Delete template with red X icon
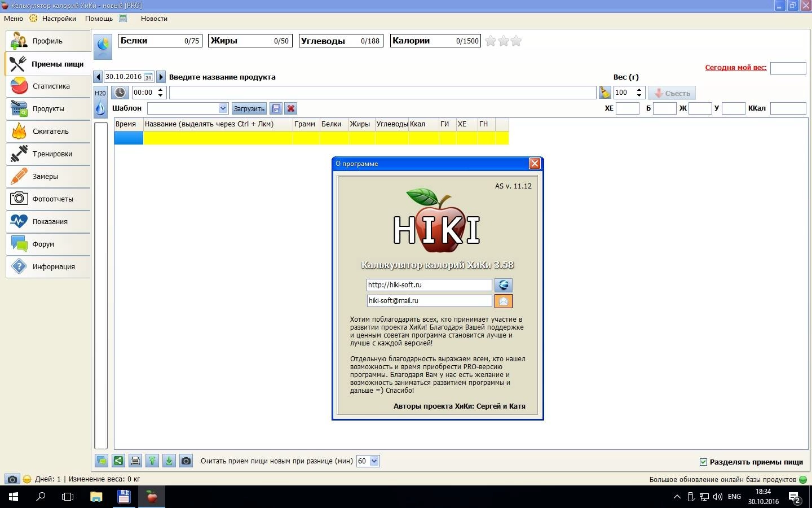Image resolution: width=812 pixels, height=508 pixels. pyautogui.click(x=291, y=108)
